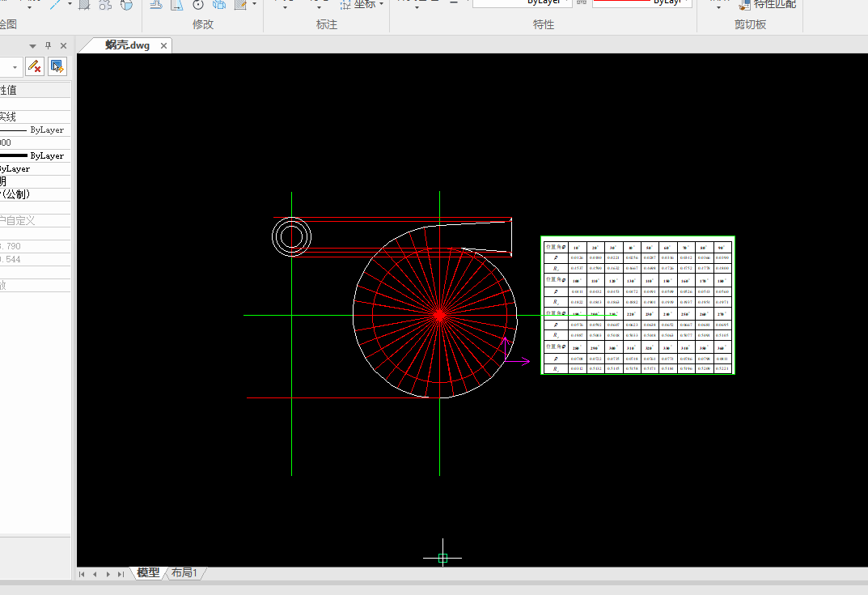Pin the properties panel with the pushpin icon

coord(49,45)
